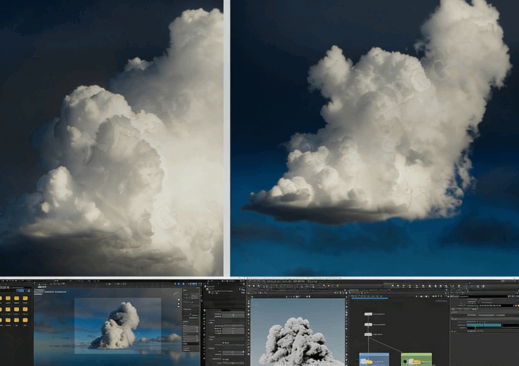Image resolution: width=519 pixels, height=366 pixels.
Task: Select the left cumulus cloud reference photo
Action: pos(111,138)
